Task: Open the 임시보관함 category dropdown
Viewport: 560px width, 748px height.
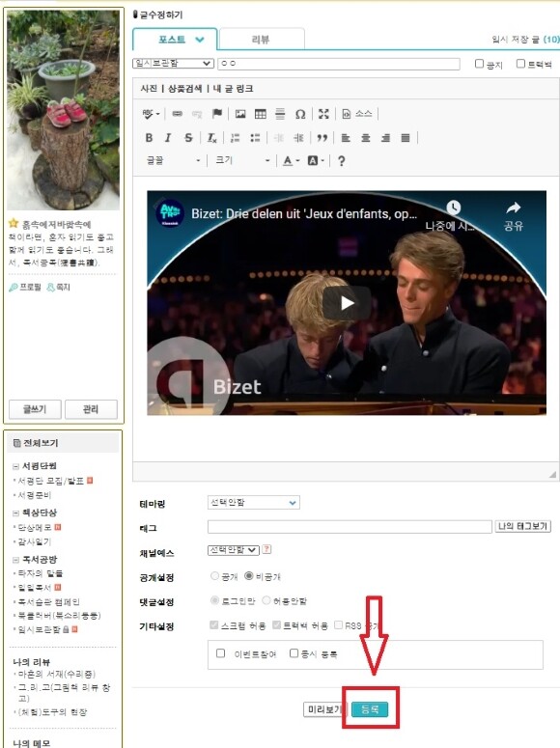Action: pos(173,63)
